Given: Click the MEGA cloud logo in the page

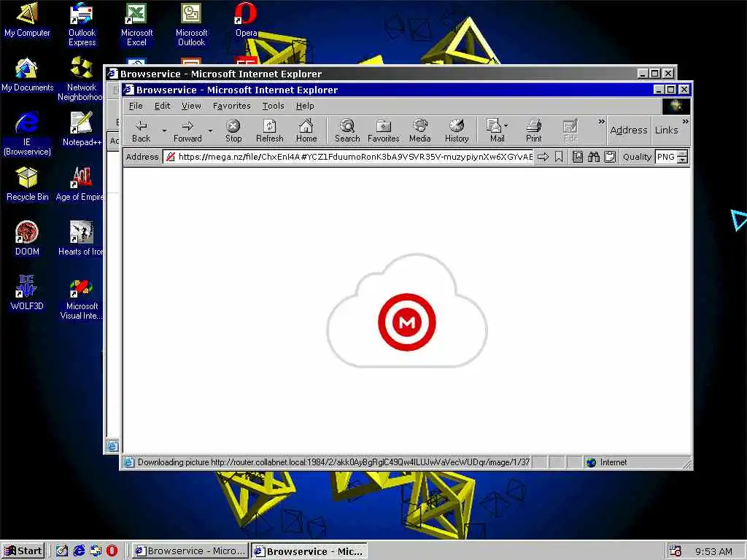Looking at the screenshot, I should pos(407,311).
